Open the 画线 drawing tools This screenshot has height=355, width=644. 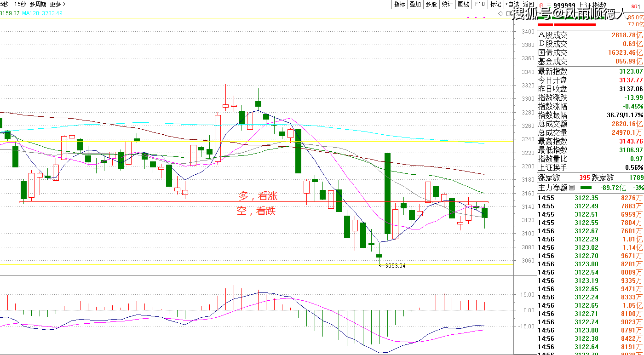tap(463, 4)
